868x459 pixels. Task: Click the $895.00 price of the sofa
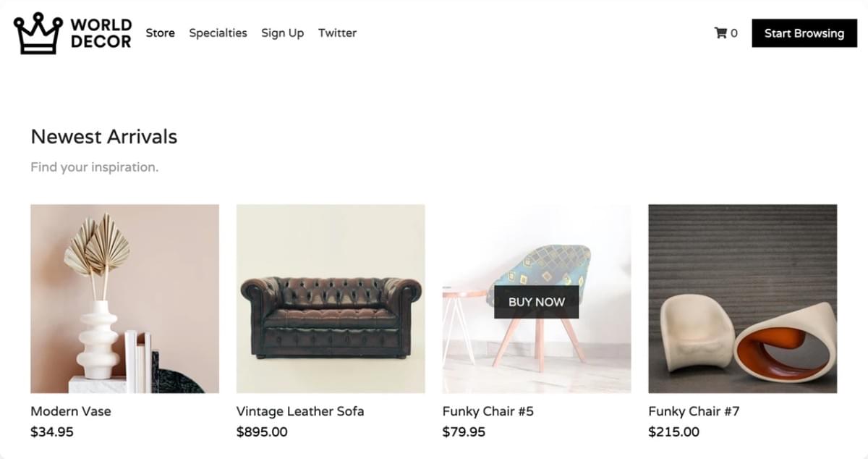pos(261,431)
